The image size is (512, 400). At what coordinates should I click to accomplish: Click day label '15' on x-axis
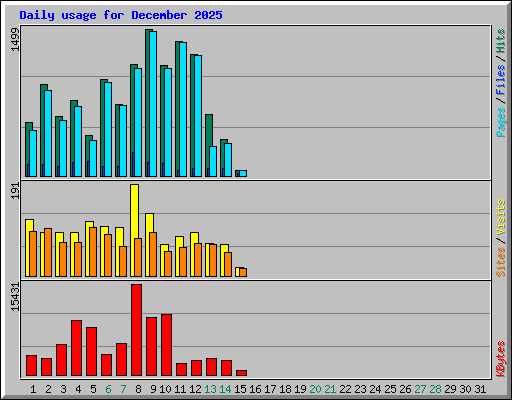(x=240, y=389)
